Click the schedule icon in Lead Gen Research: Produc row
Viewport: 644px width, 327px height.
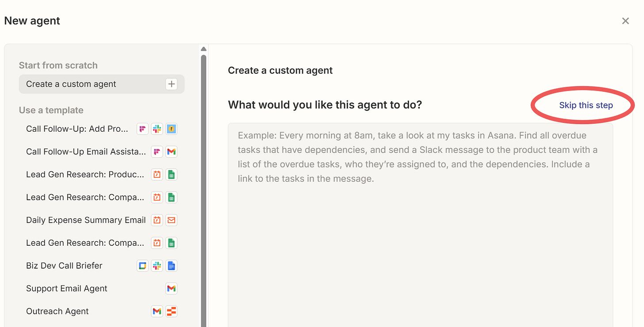157,175
